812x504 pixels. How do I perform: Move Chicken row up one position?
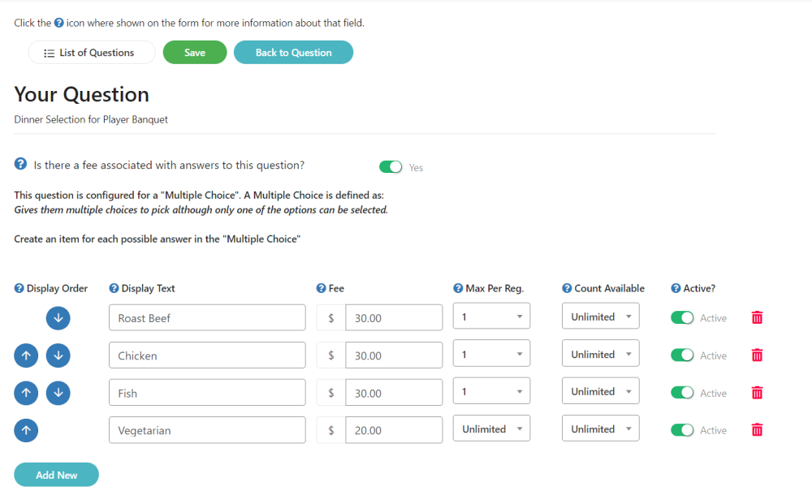26,355
